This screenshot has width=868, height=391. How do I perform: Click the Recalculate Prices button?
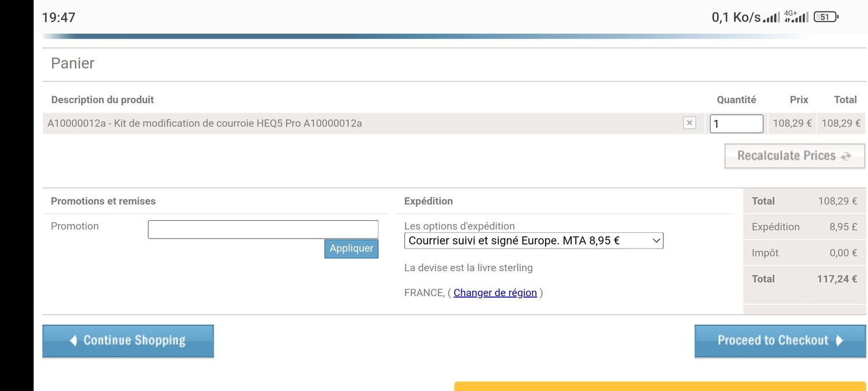pyautogui.click(x=795, y=156)
